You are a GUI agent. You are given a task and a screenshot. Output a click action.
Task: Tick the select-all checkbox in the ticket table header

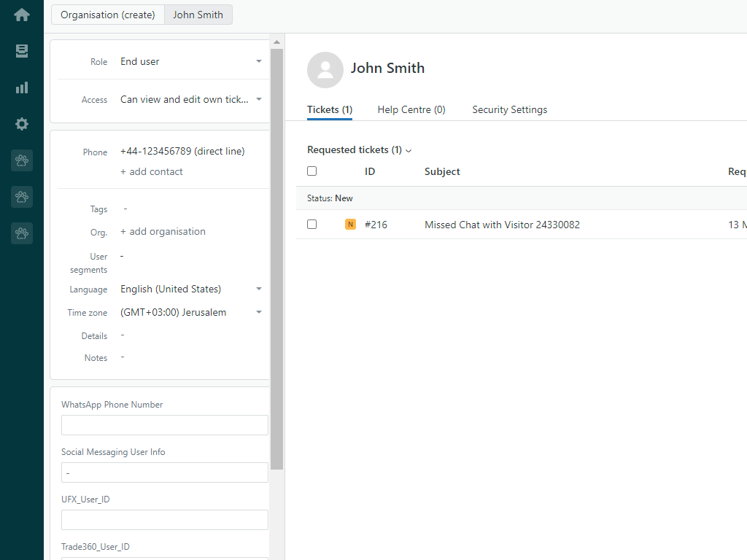tap(312, 171)
